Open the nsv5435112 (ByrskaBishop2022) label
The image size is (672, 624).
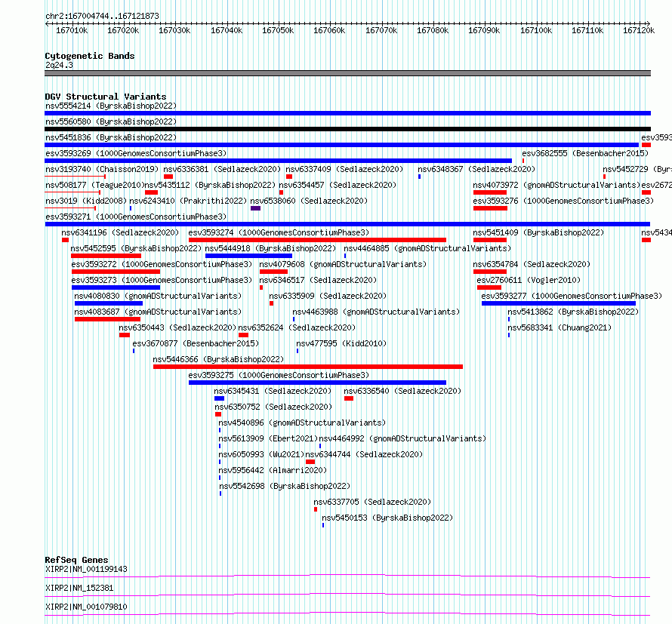[x=210, y=185]
